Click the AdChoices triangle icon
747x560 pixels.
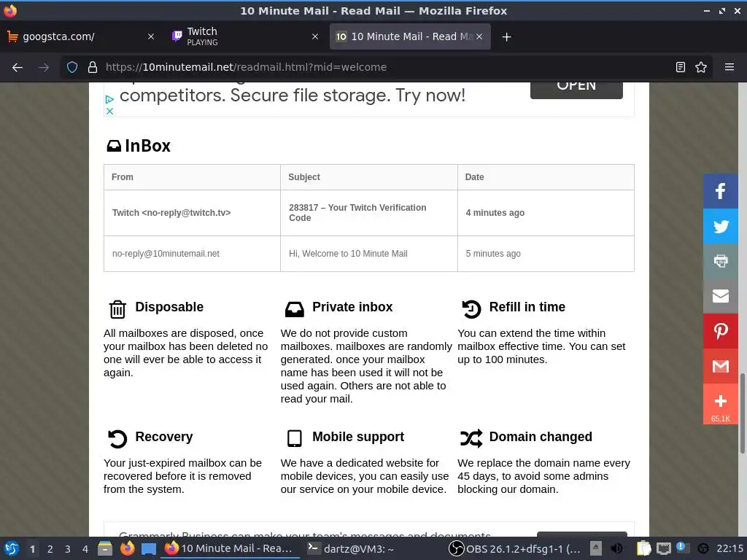click(109, 99)
